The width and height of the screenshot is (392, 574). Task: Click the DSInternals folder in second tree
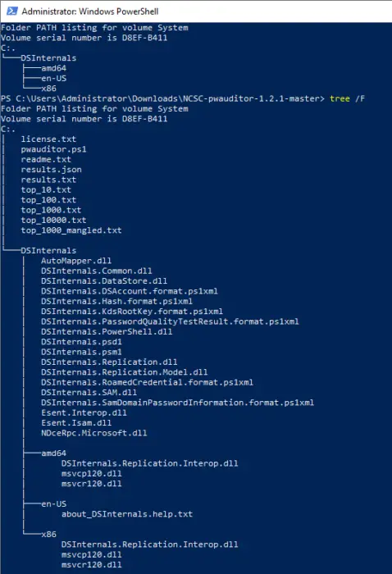pyautogui.click(x=48, y=250)
